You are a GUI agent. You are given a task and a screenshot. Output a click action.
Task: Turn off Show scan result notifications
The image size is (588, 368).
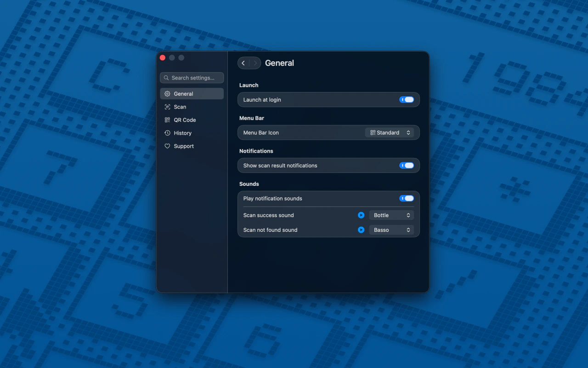pos(407,166)
